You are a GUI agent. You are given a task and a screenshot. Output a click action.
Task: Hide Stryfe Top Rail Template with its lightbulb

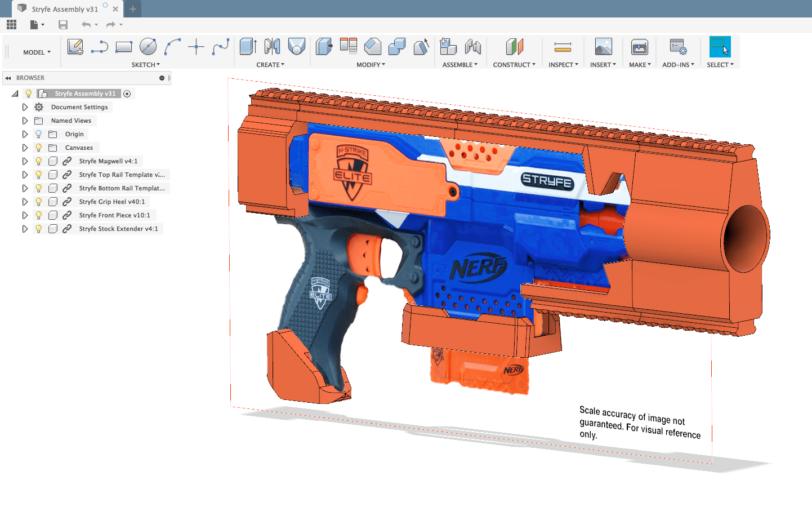[38, 175]
